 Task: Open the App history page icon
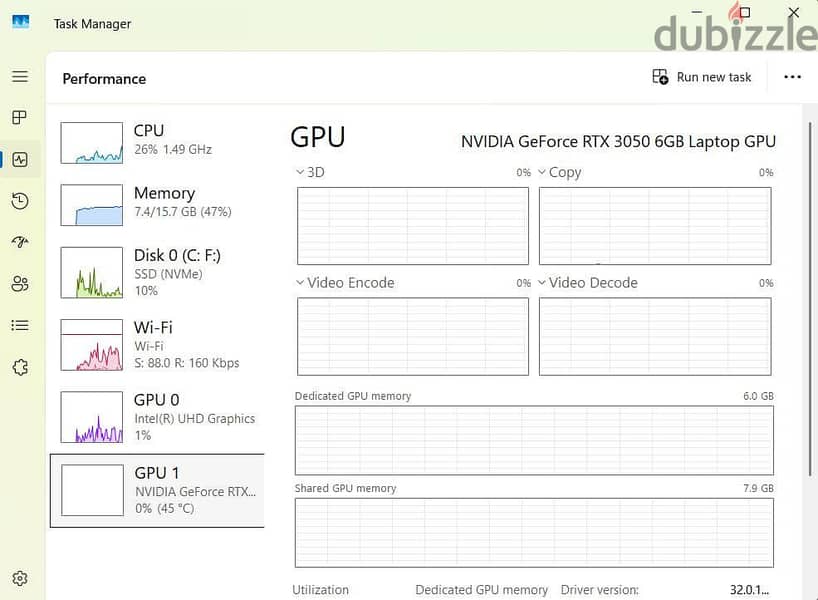click(x=20, y=201)
